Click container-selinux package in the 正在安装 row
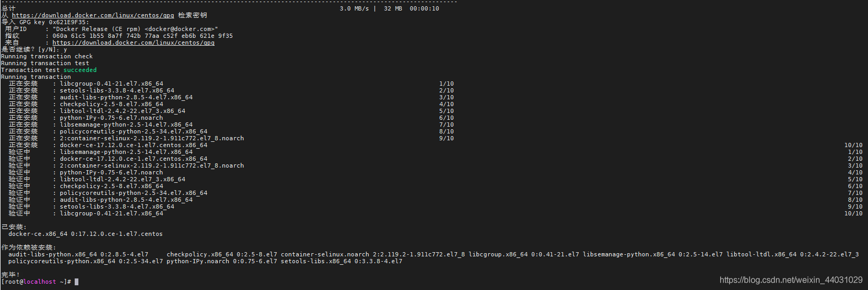The height and width of the screenshot is (290, 868). click(x=152, y=138)
